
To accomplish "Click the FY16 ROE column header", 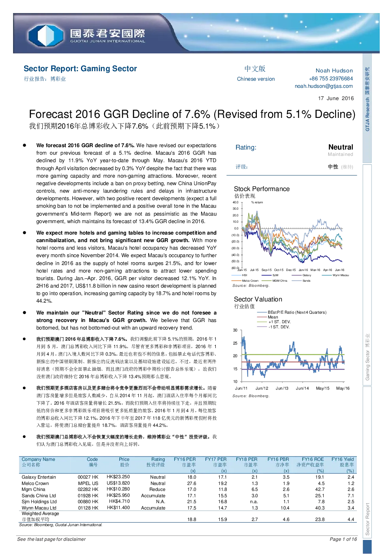I will pos(313,459).
